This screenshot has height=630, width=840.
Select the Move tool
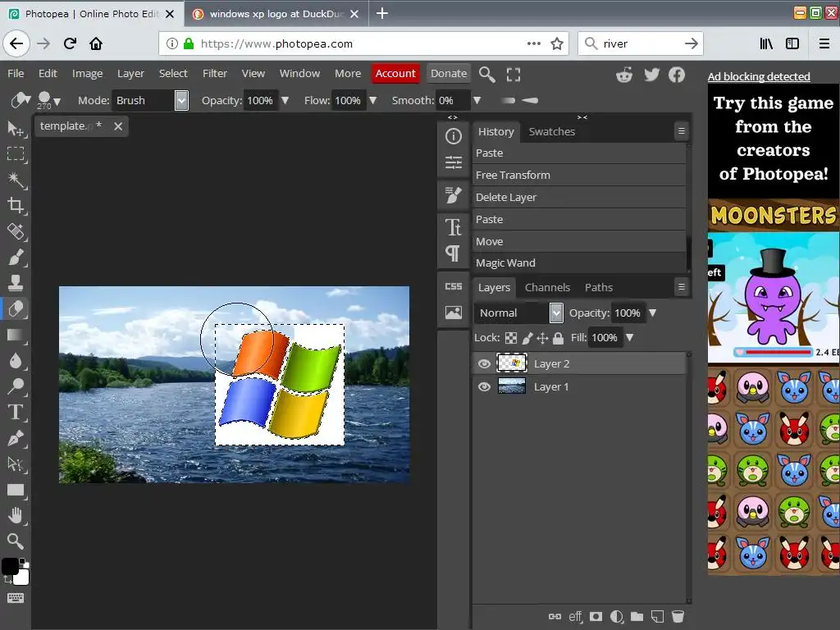(15, 129)
